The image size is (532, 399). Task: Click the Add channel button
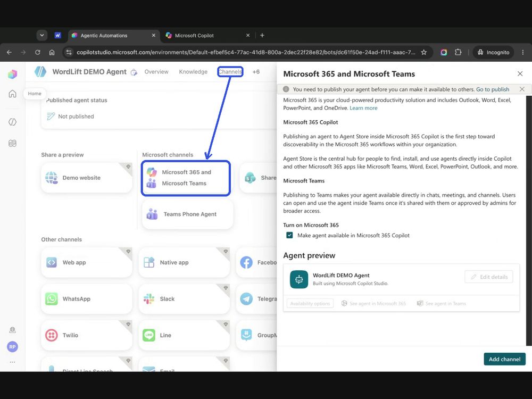(x=504, y=359)
